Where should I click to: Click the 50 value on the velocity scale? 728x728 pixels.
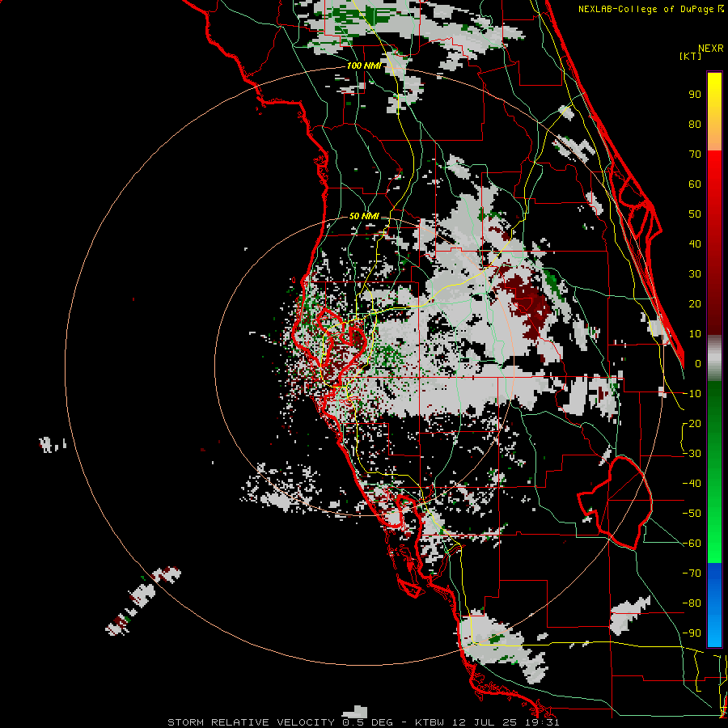pos(695,214)
